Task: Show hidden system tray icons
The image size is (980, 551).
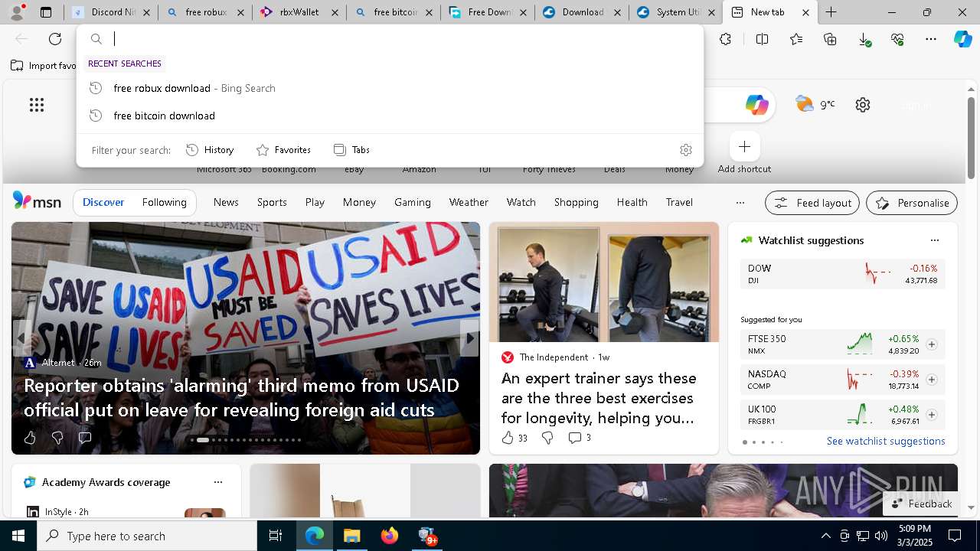Action: (x=825, y=536)
